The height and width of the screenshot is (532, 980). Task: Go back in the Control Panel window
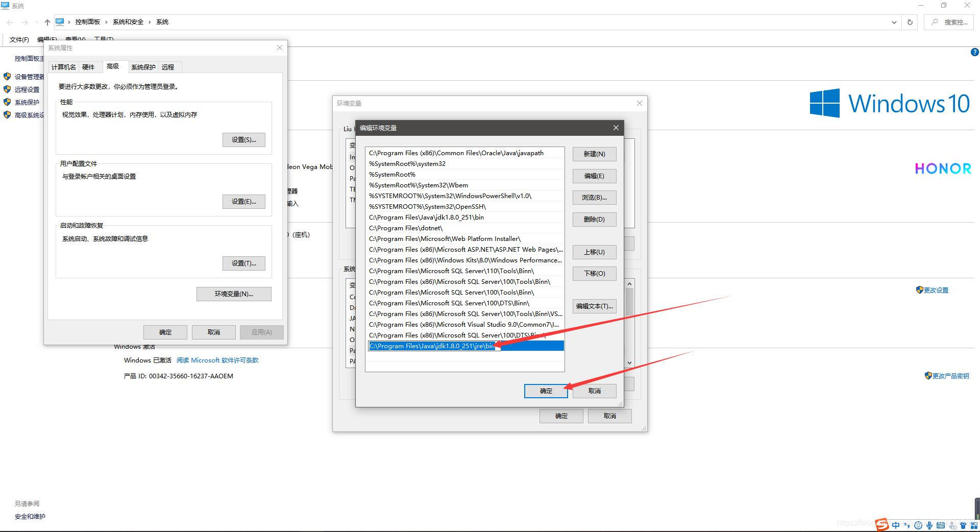coord(10,22)
